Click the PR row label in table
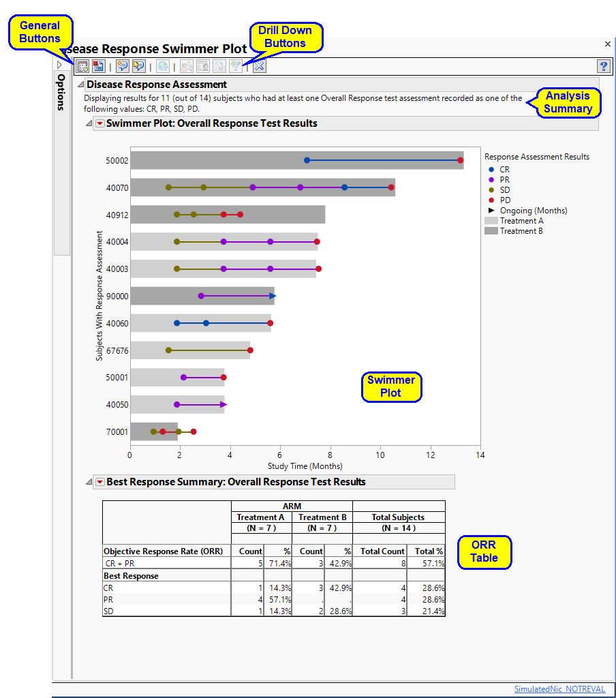 click(x=108, y=600)
